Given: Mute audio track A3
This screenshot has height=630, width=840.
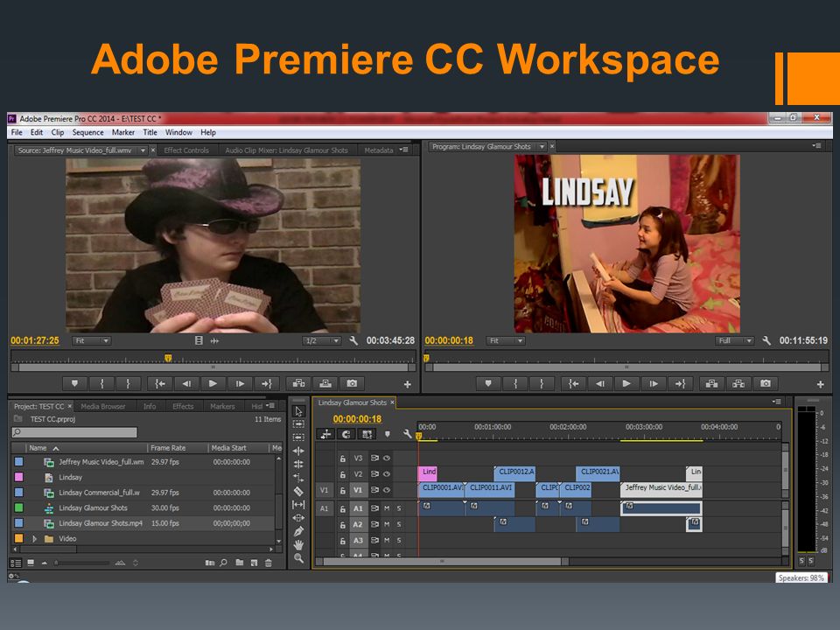Looking at the screenshot, I should tap(387, 541).
